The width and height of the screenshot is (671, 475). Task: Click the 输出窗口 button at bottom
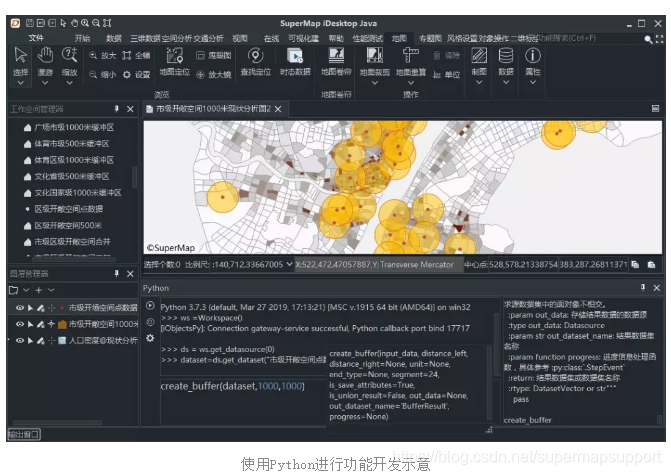coord(24,434)
